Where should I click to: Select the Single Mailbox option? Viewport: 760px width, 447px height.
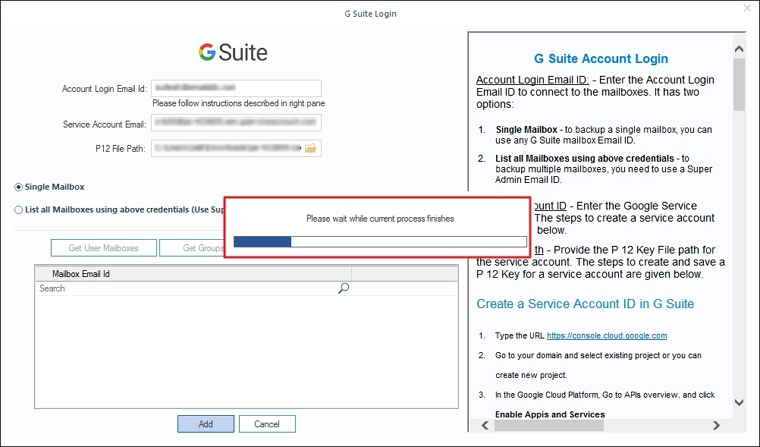point(49,187)
